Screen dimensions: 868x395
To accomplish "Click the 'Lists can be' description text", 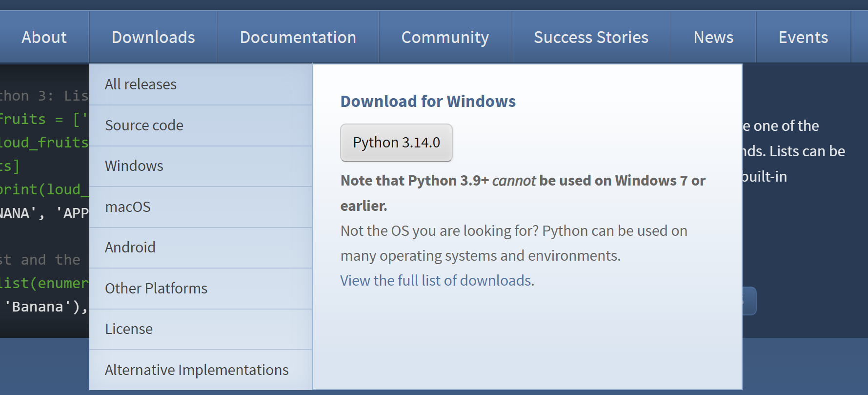I will [807, 151].
